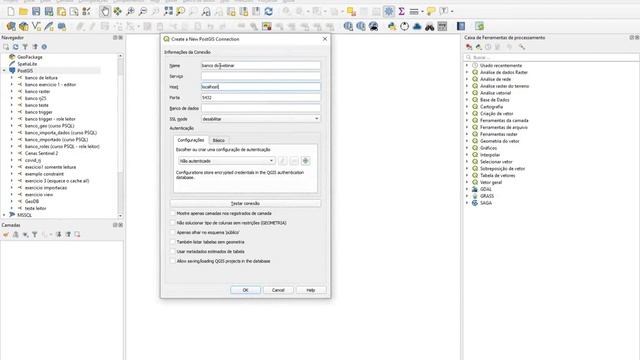Click Add layer icon in Navegador panel

(x=6, y=47)
